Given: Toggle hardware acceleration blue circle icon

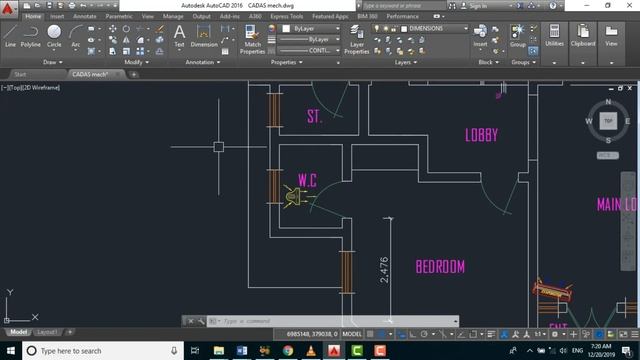Looking at the screenshot, I should click(x=599, y=334).
